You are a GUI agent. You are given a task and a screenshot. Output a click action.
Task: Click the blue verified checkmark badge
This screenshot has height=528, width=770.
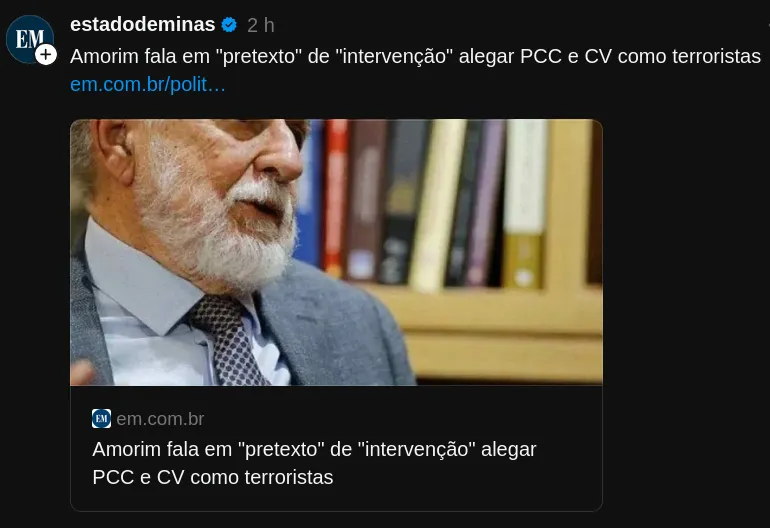(x=229, y=25)
